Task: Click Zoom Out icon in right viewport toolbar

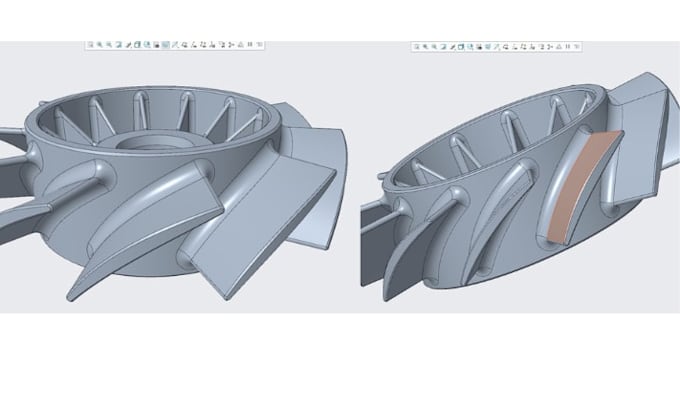Action: (x=434, y=46)
